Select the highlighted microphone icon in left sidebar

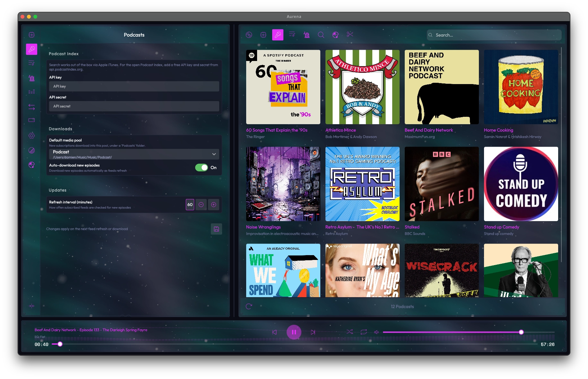31,49
